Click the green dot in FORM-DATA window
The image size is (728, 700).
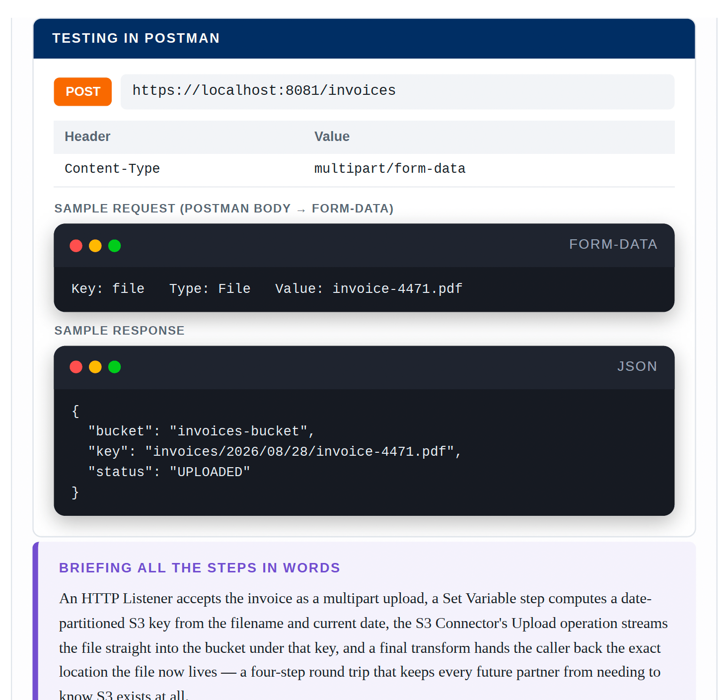point(115,246)
